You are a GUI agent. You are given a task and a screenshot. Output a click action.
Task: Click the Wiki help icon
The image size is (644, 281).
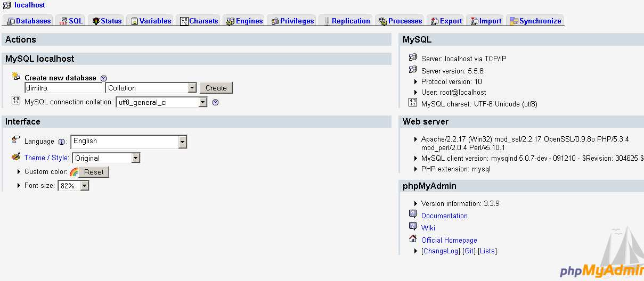[x=413, y=226]
